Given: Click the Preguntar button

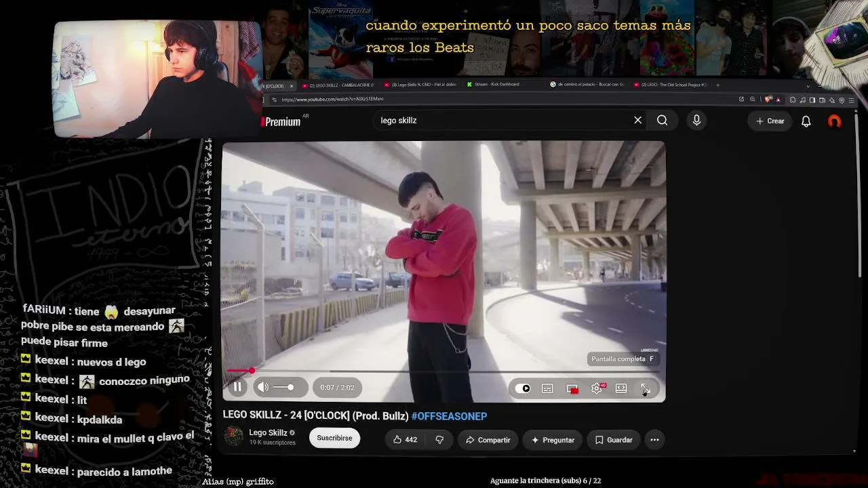Looking at the screenshot, I should tap(553, 440).
